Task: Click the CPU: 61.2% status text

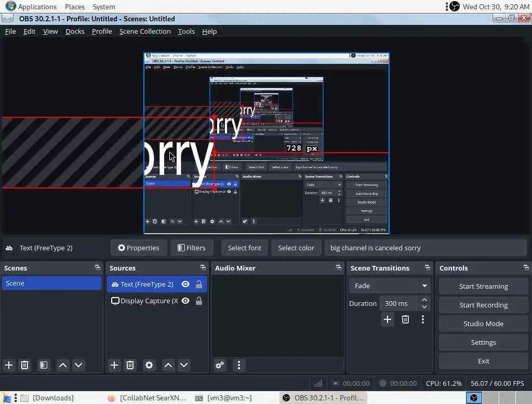Action: point(444,384)
